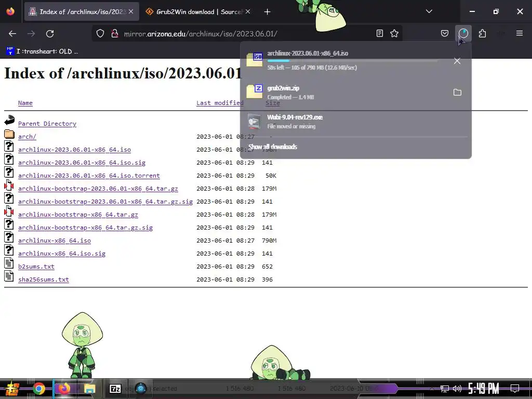Viewport: 532px width, 399px height.
Task: Open Firefox application menu
Action: coord(520,33)
